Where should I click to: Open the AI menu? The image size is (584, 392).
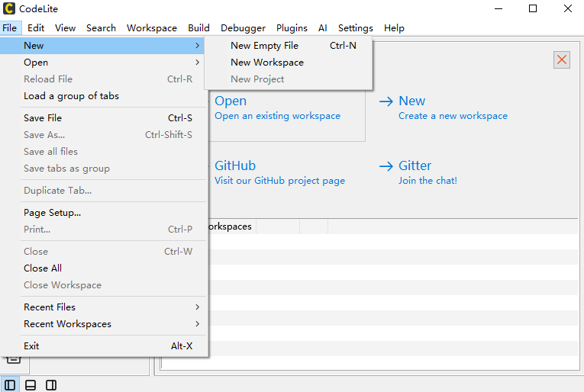[x=323, y=28]
